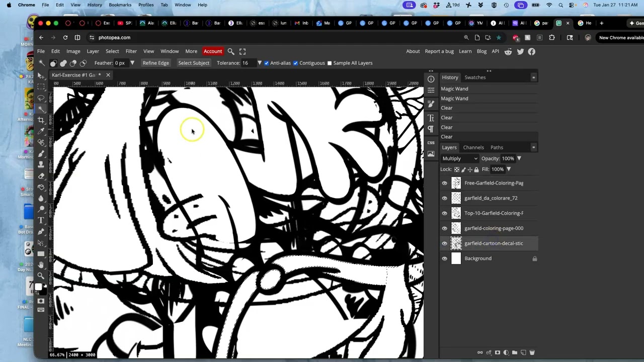644x362 pixels.
Task: Hide the Free-Garfield-Coloring-Pag layer
Action: (444, 183)
